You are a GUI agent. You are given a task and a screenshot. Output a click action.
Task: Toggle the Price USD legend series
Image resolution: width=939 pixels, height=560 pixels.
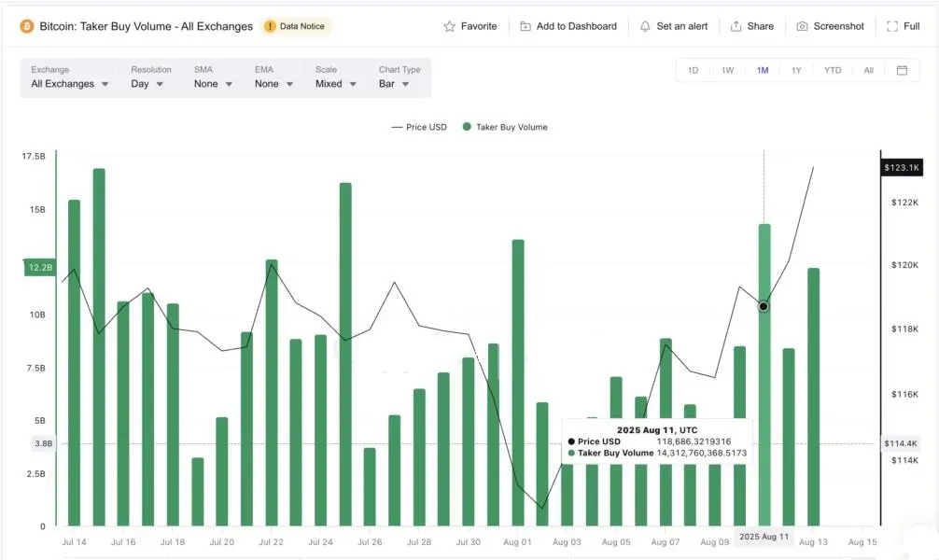419,127
